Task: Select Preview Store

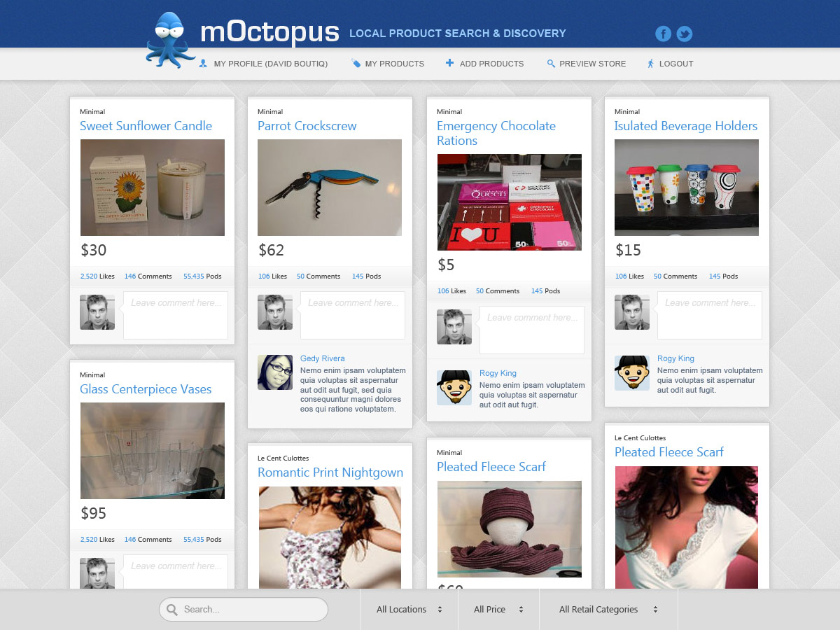Action: tap(593, 64)
